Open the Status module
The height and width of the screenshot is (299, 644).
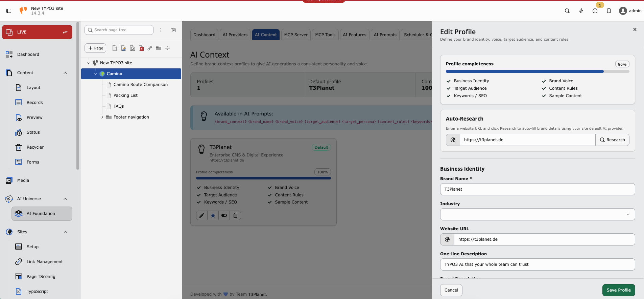42,132
